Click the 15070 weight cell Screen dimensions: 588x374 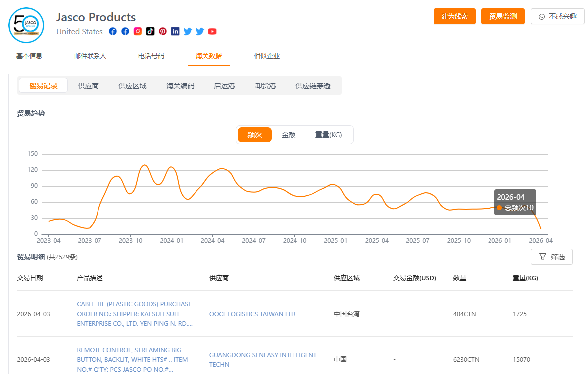522,360
